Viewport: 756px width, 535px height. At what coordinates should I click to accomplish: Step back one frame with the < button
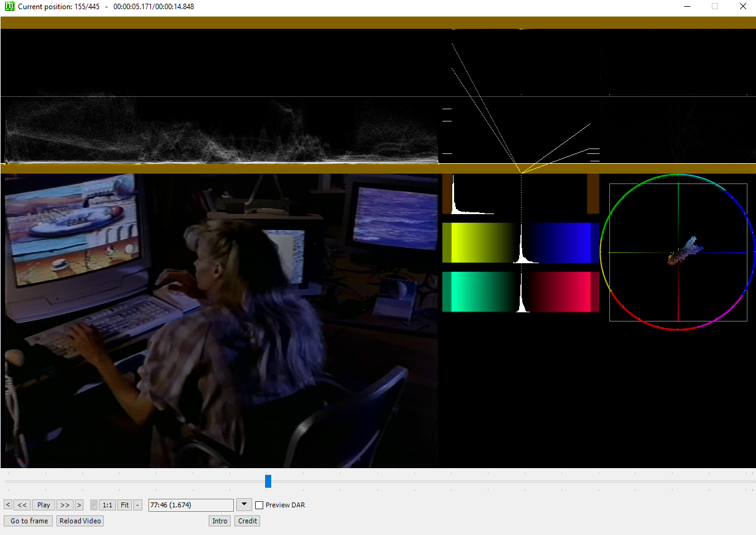pyautogui.click(x=8, y=505)
